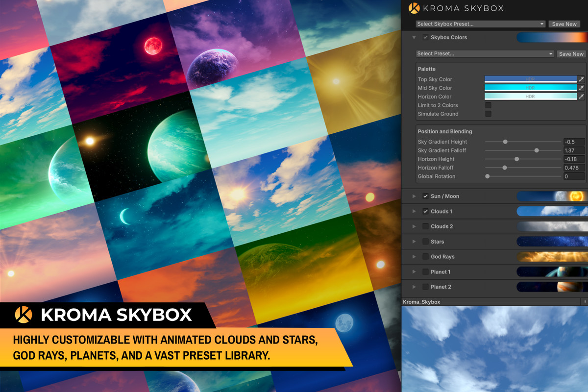Click the Sky Gradient Height value field -0.5
Screen dimensions: 588x392
(x=574, y=142)
